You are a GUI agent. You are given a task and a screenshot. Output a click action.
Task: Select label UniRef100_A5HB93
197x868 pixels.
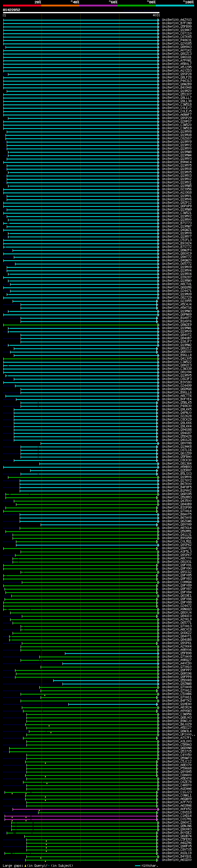tap(176, 467)
